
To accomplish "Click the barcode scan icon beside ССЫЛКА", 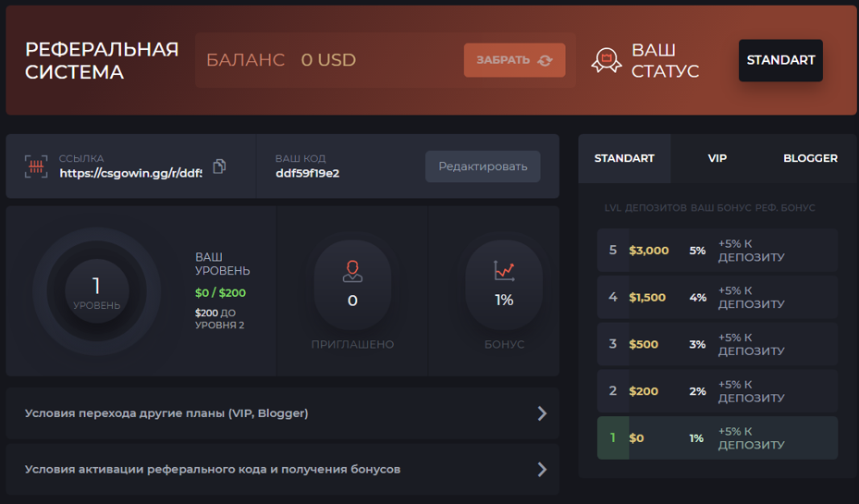I will click(x=36, y=166).
